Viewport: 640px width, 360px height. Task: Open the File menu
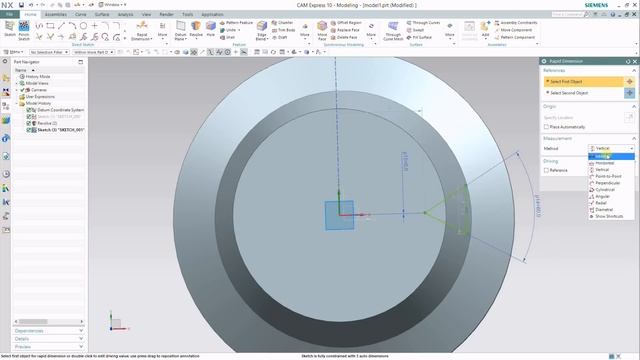9,14
